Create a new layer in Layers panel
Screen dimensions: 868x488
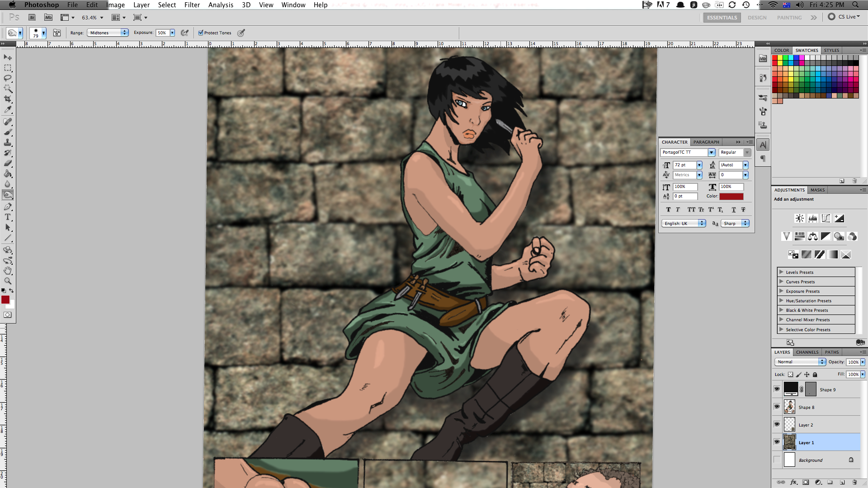pos(842,482)
